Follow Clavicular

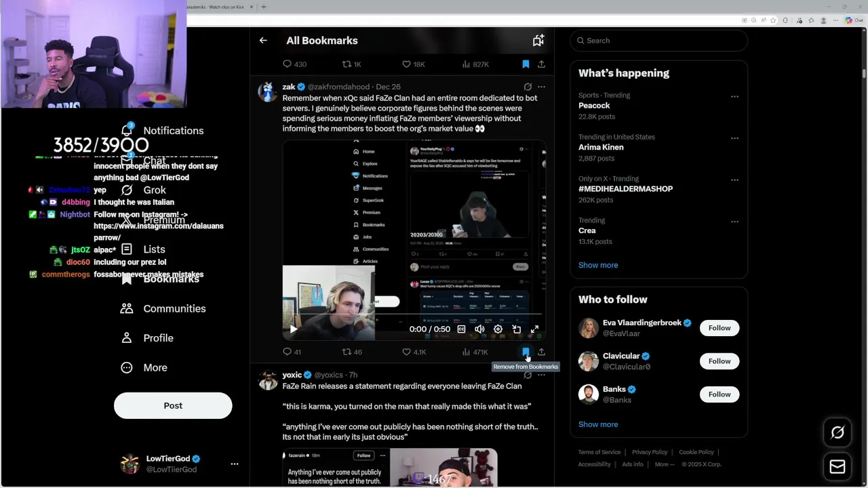pos(719,361)
